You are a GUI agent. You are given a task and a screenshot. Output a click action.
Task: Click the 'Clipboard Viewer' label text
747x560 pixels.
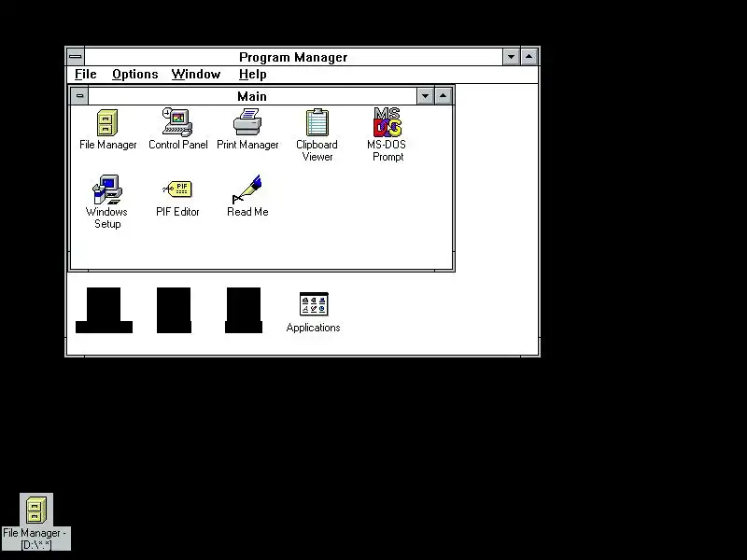click(x=317, y=150)
